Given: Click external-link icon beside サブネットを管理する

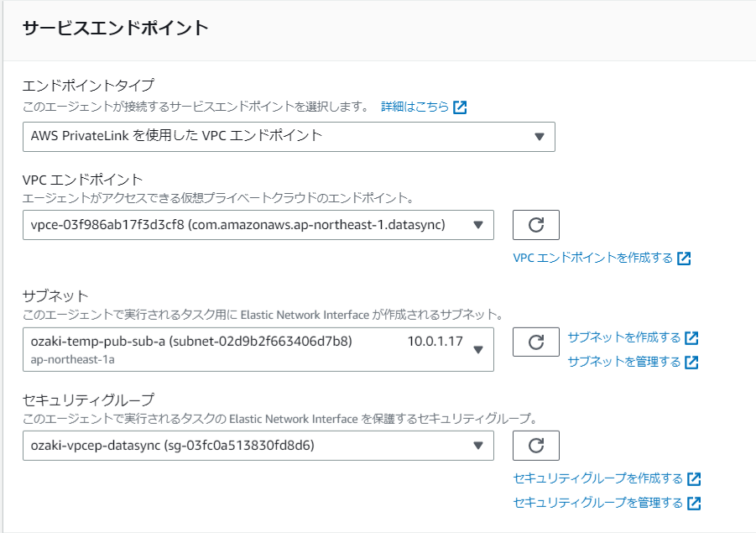Looking at the screenshot, I should coord(692,363).
